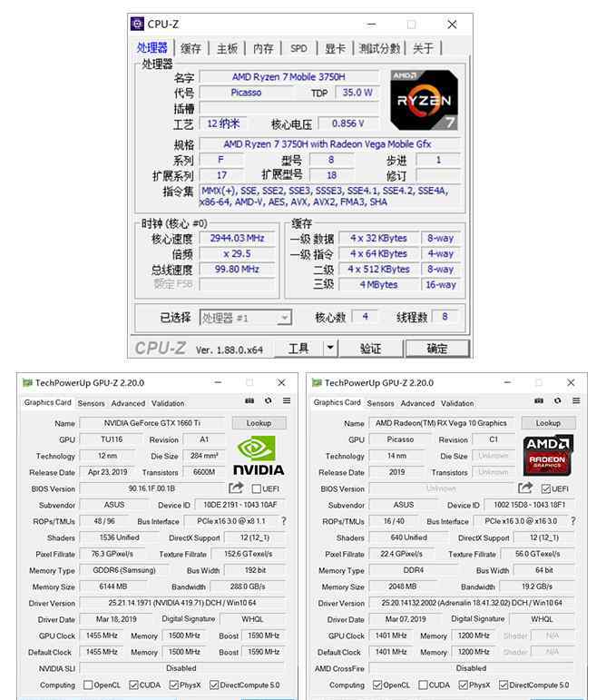Click the AMD Radeon Graphics logo
This screenshot has height=700, width=606.
(x=548, y=456)
